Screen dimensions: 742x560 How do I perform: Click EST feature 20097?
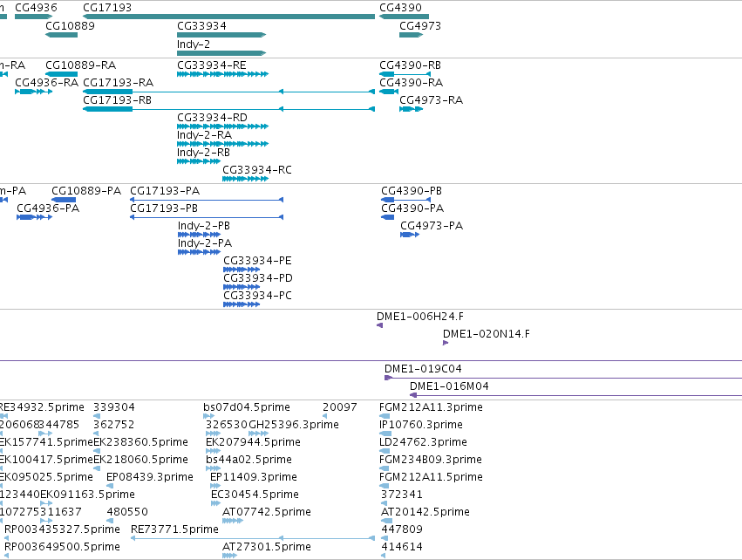[340, 407]
